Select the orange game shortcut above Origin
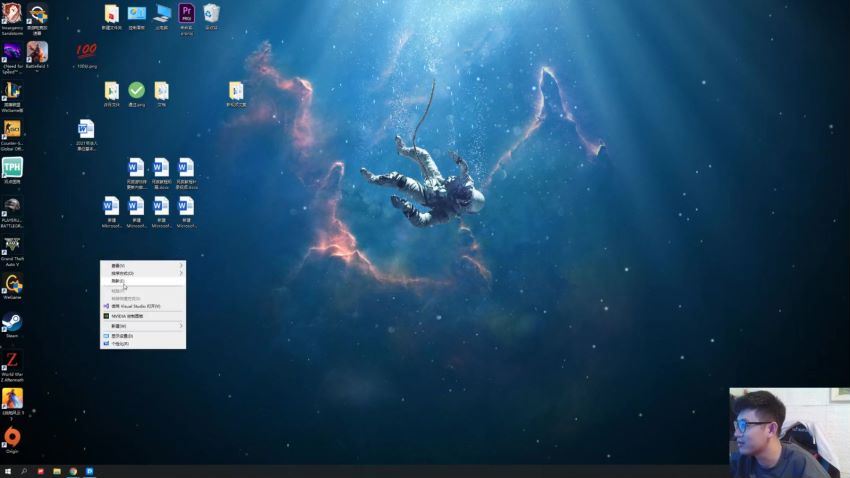The image size is (850, 478). [12, 405]
